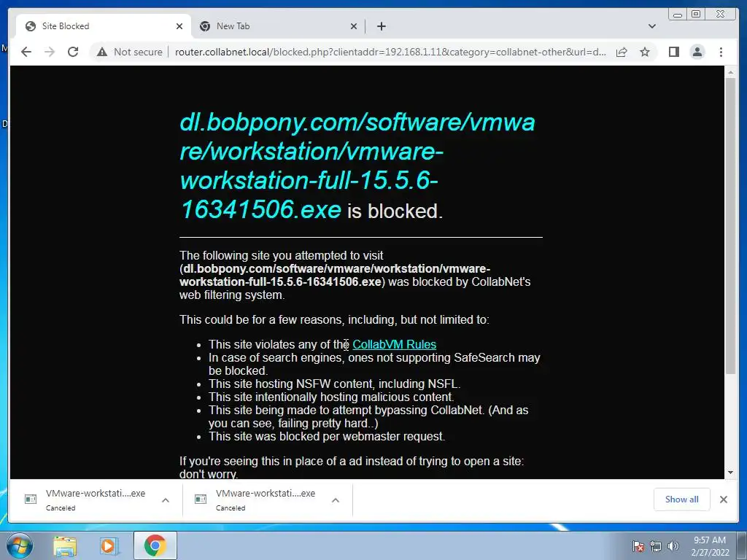Click the vertical scrollbar thumb
Viewport: 747px width, 560px height.
[x=730, y=226]
